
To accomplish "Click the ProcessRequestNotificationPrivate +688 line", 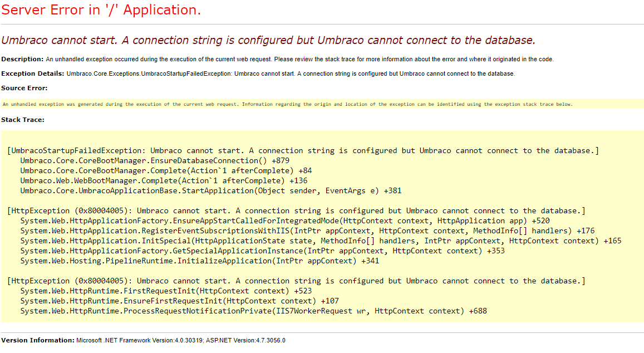I will click(253, 311).
